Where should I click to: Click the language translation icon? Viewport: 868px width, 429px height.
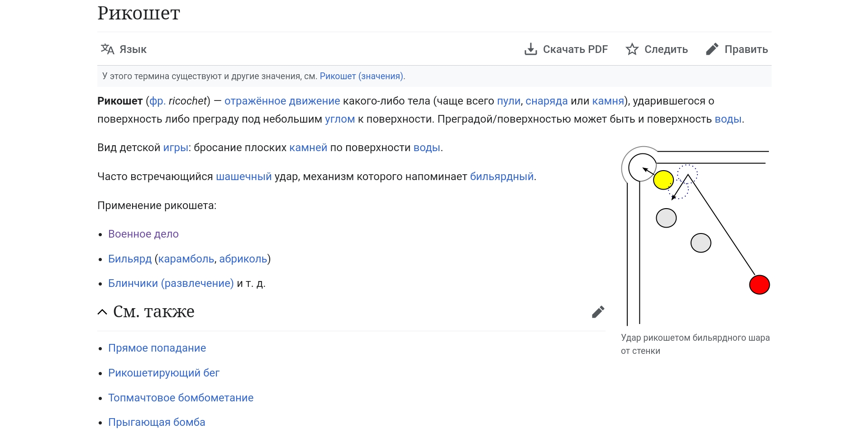pos(107,49)
